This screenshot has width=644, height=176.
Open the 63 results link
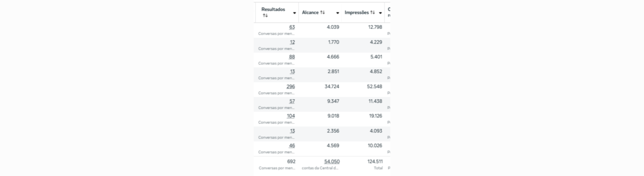292,27
